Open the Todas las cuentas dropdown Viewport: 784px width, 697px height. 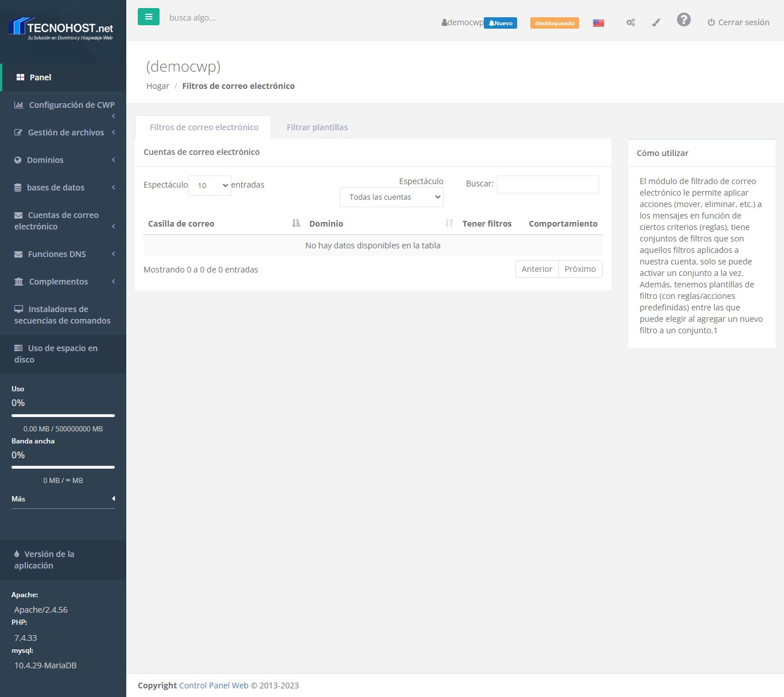click(391, 197)
